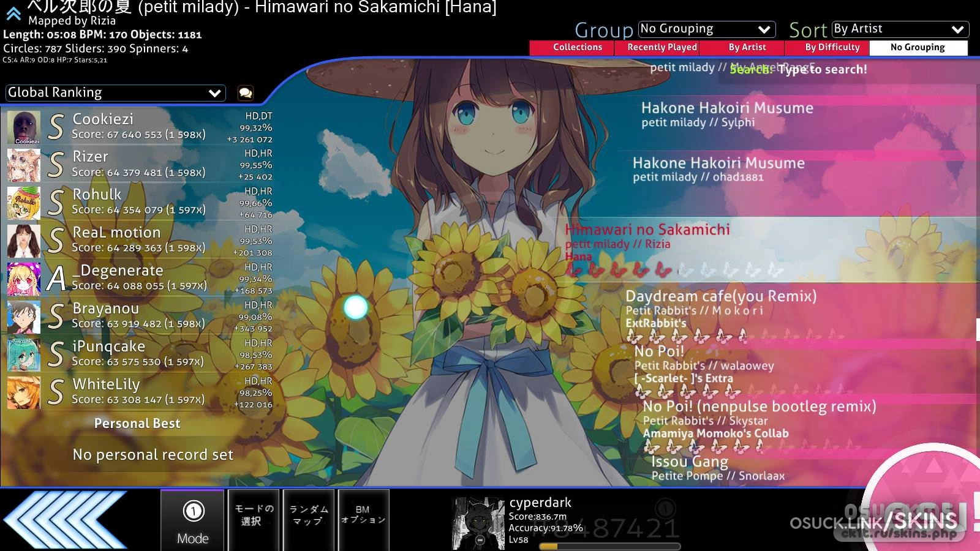Screen dimensions: 980x551
Task: Expand the Global Ranking dropdown
Action: 115,93
